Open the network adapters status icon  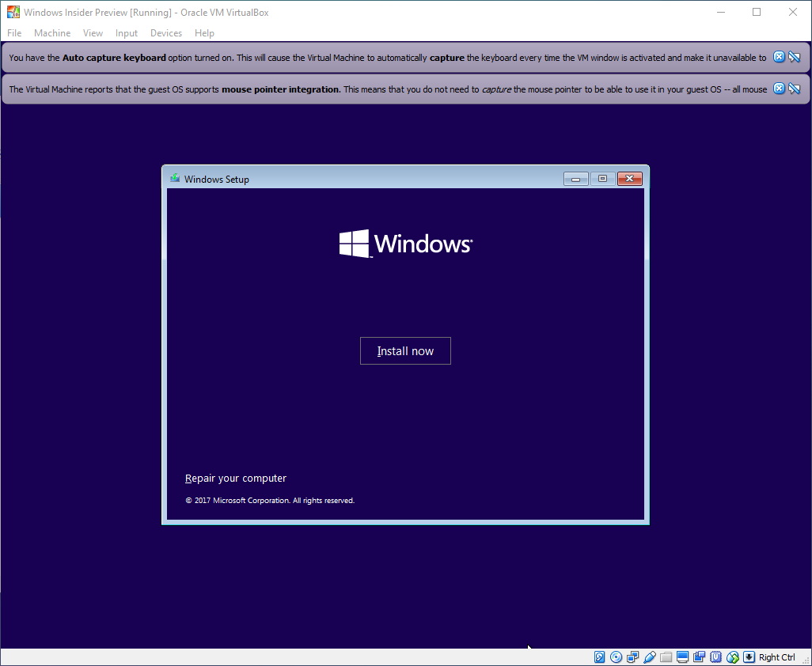point(633,657)
